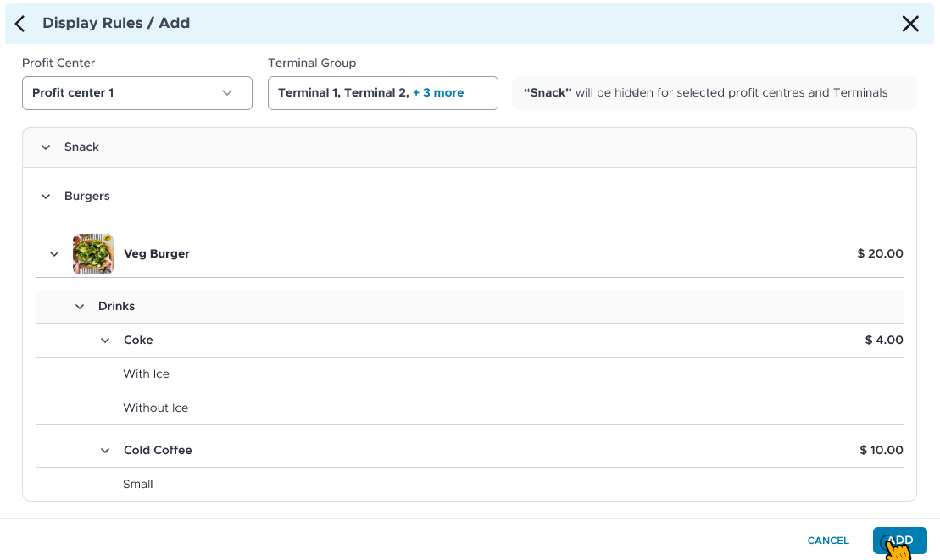Image resolution: width=940 pixels, height=560 pixels.
Task: Click the Veg Burger $ 20.00 price
Action: click(880, 254)
